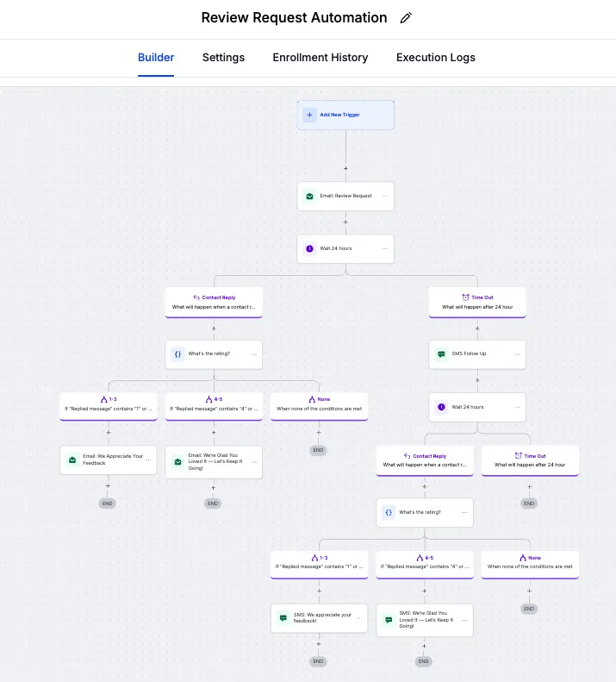
Task: Click the Email: We Appreciate Your Feedback envelope icon
Action: point(72,460)
